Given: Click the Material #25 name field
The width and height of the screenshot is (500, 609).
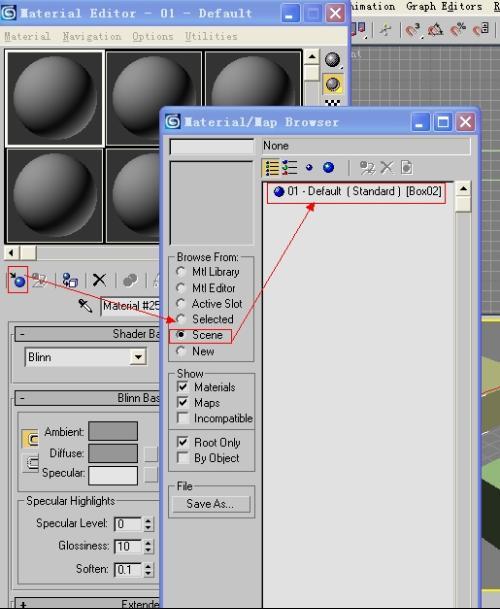Looking at the screenshot, I should (131, 306).
